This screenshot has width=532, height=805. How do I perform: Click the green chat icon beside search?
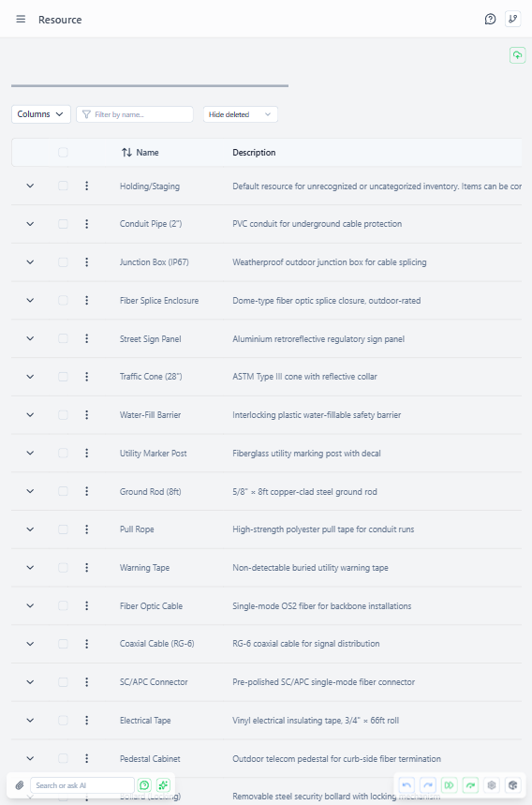[x=144, y=785]
